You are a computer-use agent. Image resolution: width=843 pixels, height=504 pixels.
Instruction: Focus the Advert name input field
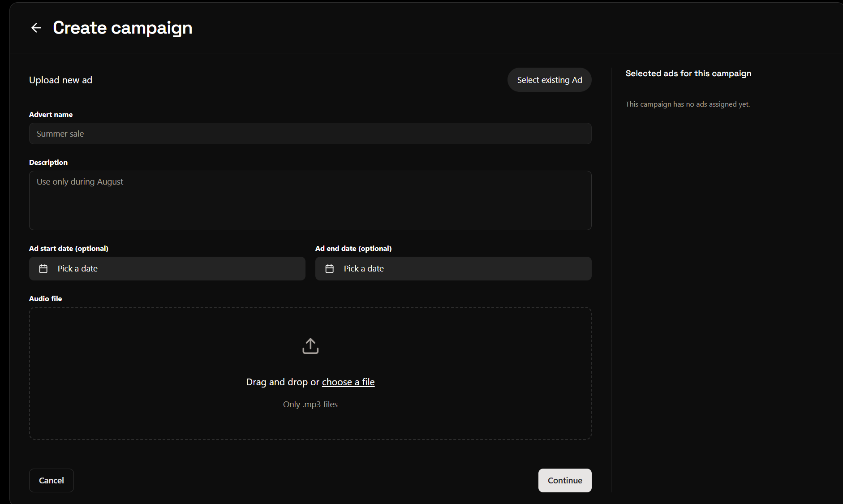coord(310,134)
